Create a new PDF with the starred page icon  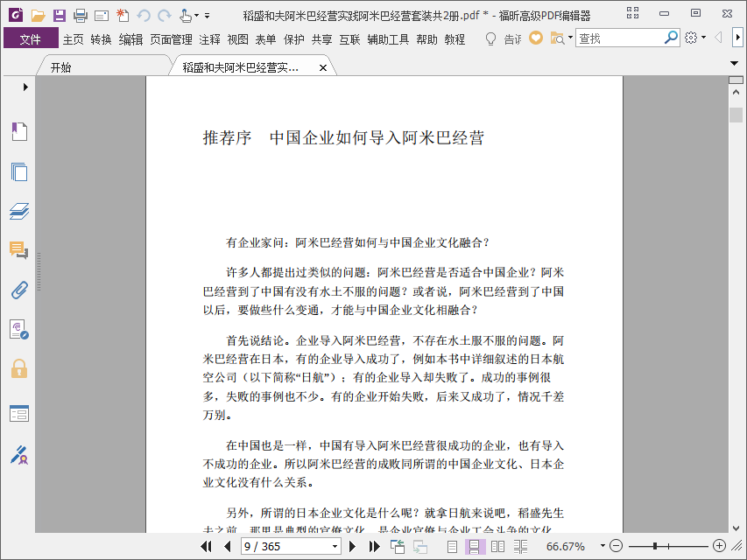123,16
